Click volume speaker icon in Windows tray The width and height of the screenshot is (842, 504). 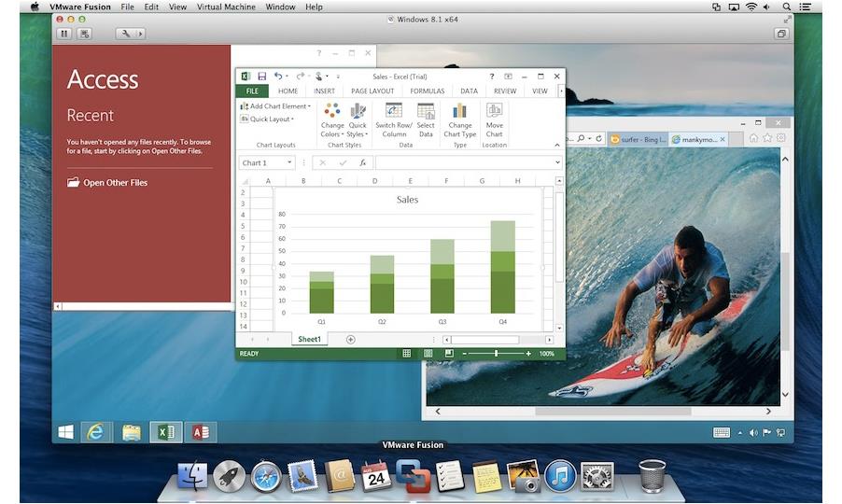click(753, 433)
